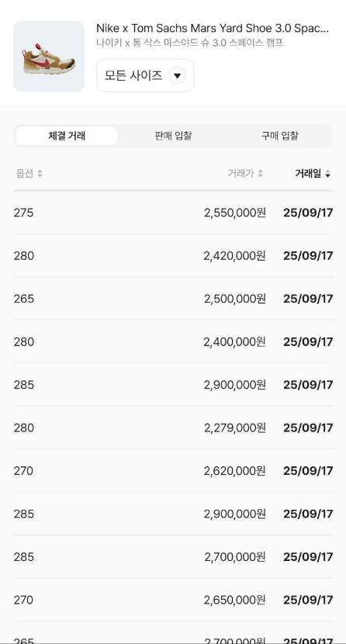The image size is (346, 644).
Task: Switch to the 체결 거래 tab
Action: (67, 136)
